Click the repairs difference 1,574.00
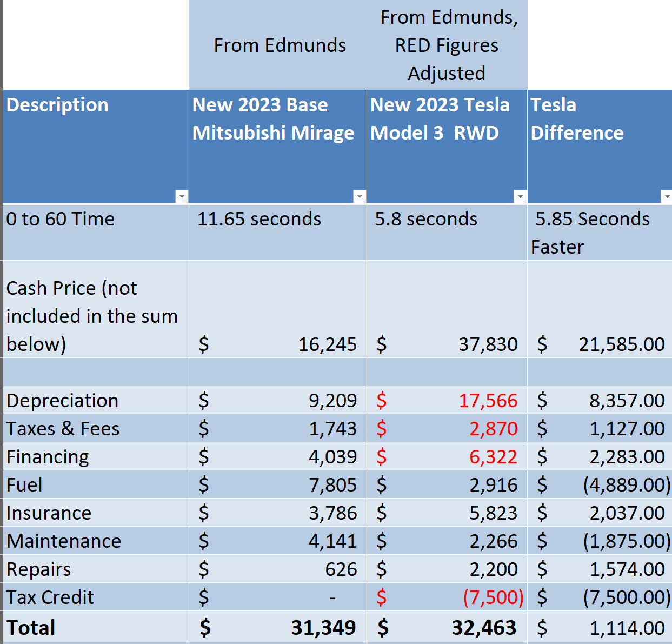The width and height of the screenshot is (672, 644). (x=627, y=569)
